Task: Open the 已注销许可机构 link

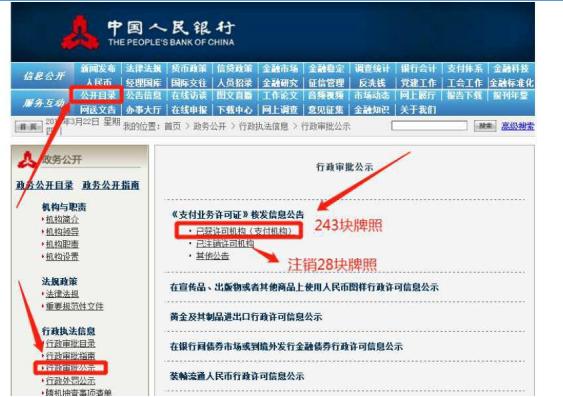Action: coord(225,244)
